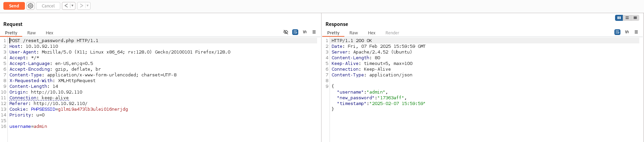The image size is (644, 142).
Task: Switch Response view to Hex tab
Action: (x=372, y=33)
